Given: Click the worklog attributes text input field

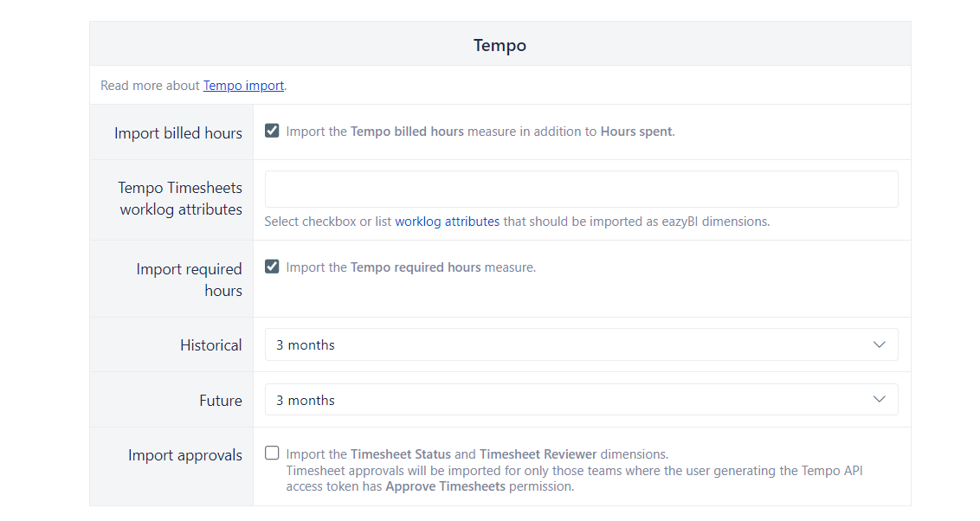Looking at the screenshot, I should coord(581,189).
